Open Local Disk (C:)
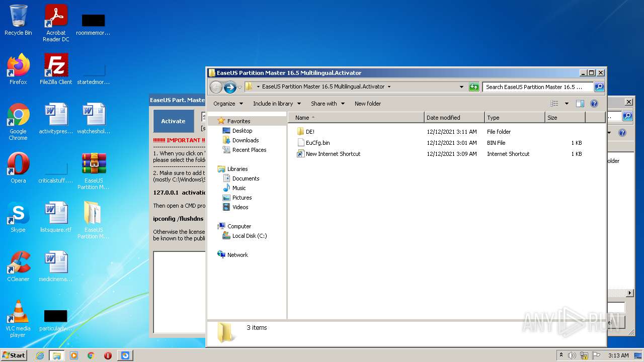Image resolution: width=644 pixels, height=362 pixels. (249, 236)
